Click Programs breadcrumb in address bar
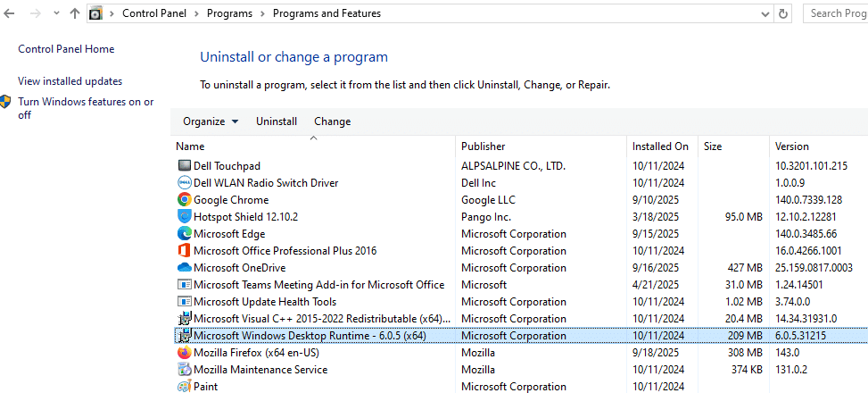This screenshot has width=868, height=393. coord(230,13)
